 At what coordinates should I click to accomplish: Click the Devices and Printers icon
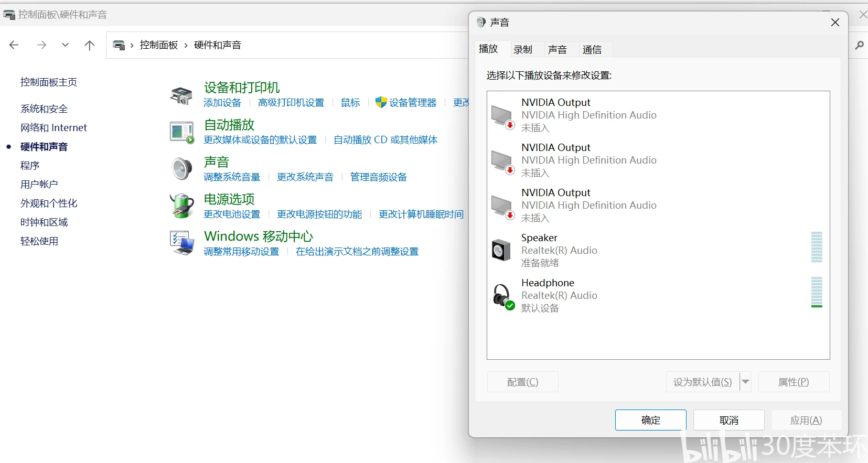[181, 96]
